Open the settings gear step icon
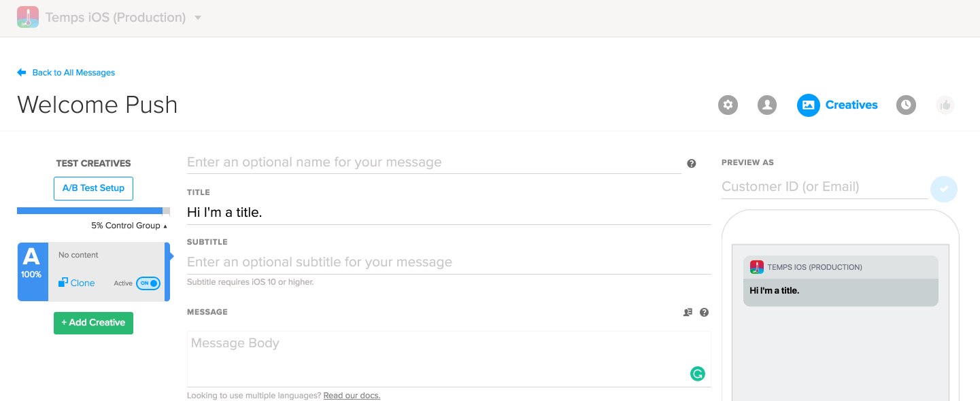This screenshot has height=401, width=980. click(728, 105)
